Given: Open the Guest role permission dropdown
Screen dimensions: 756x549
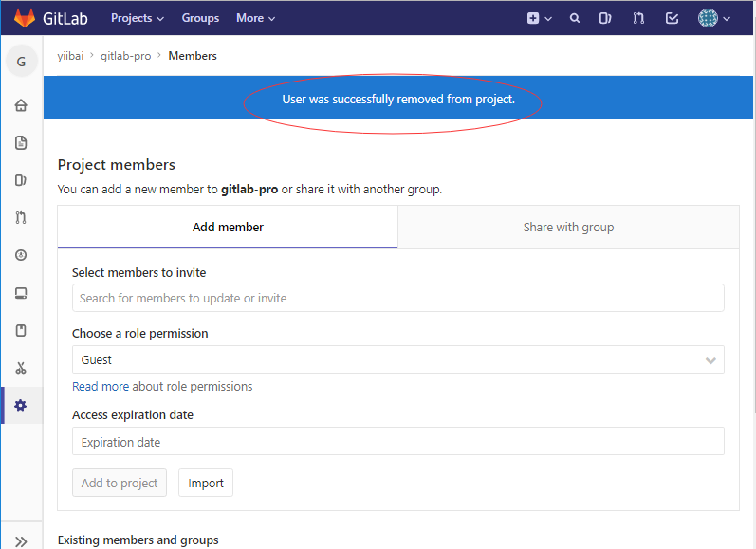Looking at the screenshot, I should [397, 360].
